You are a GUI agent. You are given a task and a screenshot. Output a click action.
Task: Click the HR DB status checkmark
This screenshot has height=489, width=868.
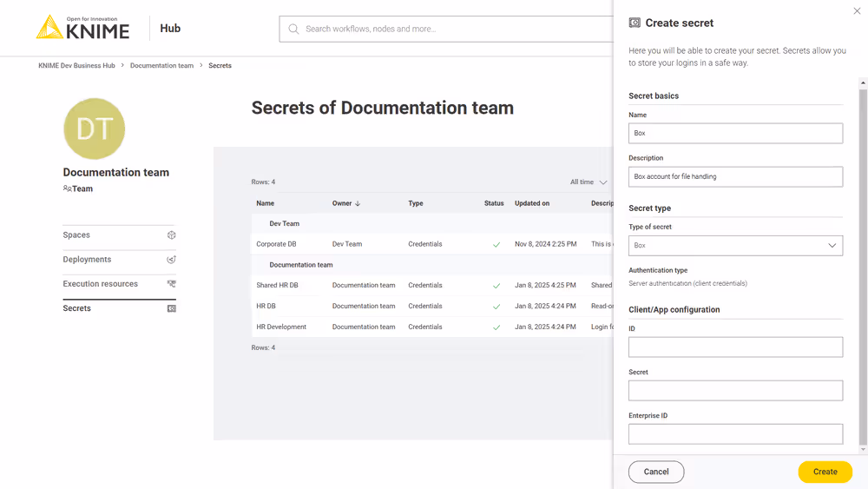click(x=496, y=307)
